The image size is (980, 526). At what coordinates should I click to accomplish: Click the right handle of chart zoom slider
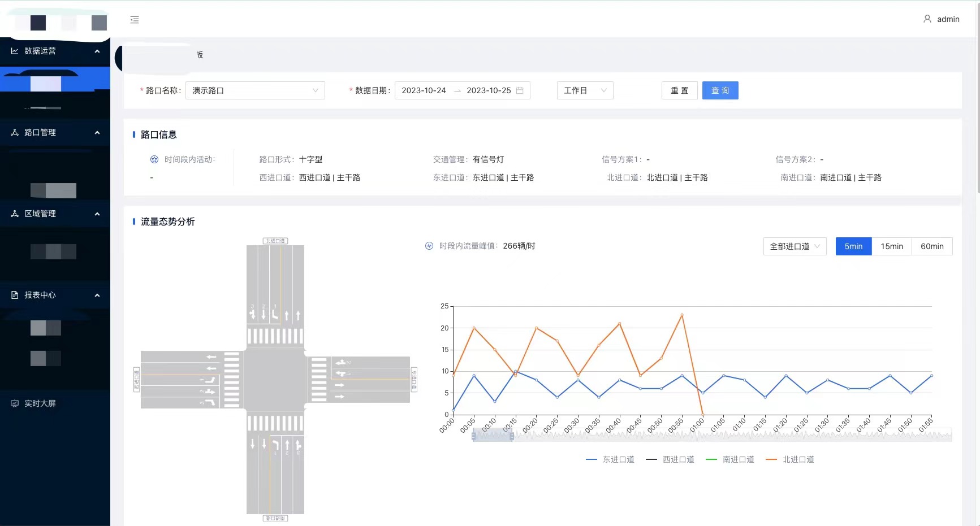click(512, 436)
